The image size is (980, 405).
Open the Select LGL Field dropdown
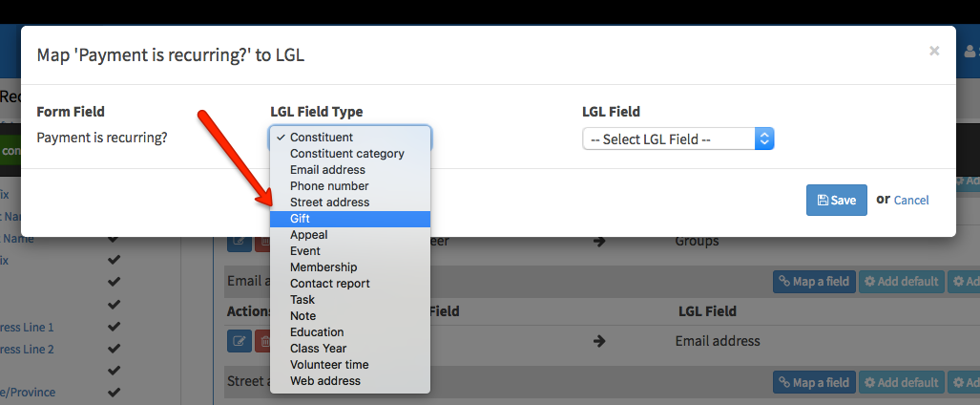point(678,139)
